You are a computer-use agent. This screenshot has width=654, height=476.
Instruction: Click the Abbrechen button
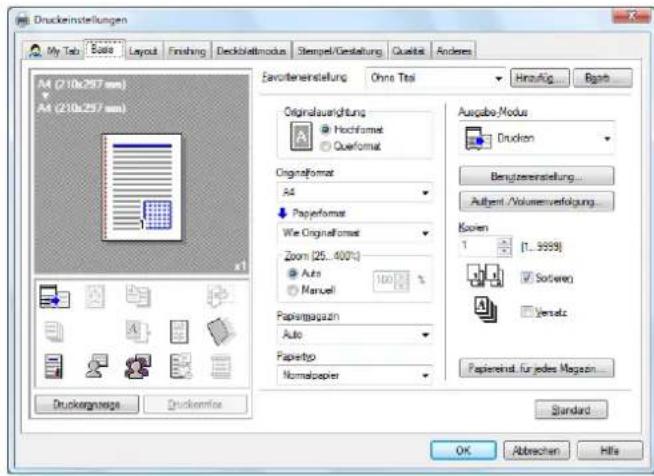tap(536, 451)
